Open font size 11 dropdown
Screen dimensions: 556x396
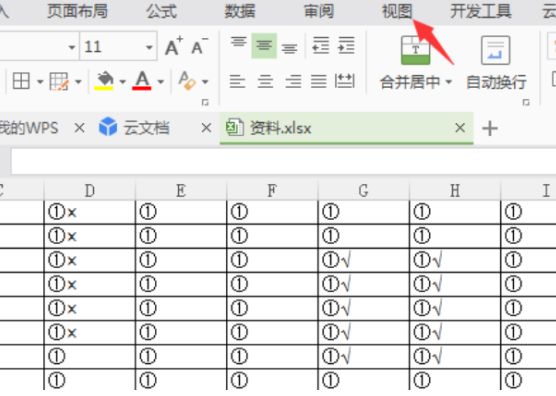pyautogui.click(x=149, y=47)
